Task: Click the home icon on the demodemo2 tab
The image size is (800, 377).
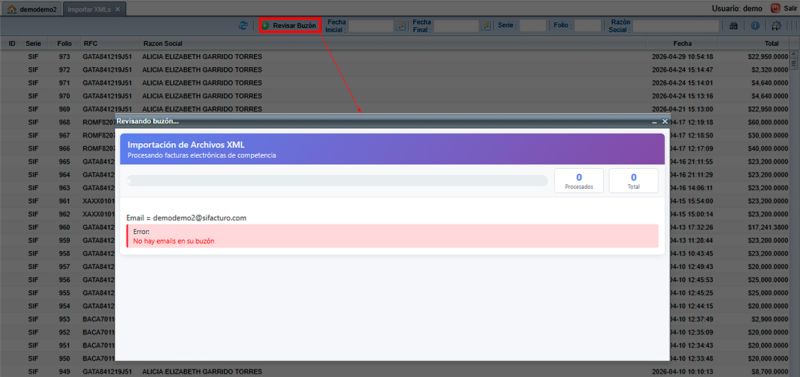Action: tap(12, 9)
